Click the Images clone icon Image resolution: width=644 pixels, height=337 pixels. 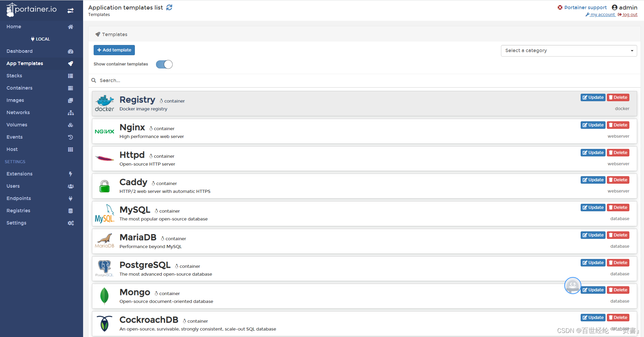pyautogui.click(x=70, y=101)
